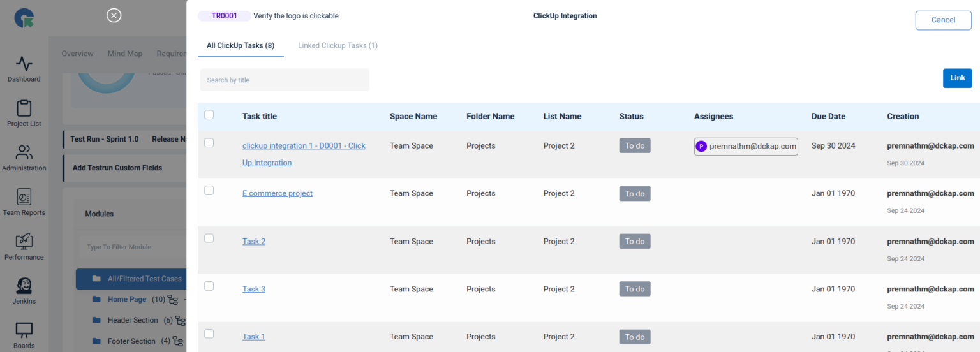
Task: Open Team Reports sidebar icon
Action: click(24, 203)
